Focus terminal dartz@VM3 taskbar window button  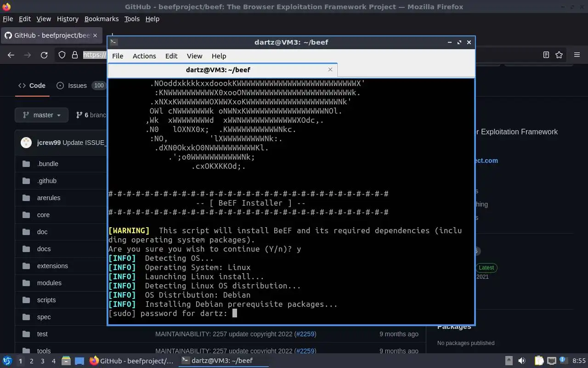coord(223,361)
